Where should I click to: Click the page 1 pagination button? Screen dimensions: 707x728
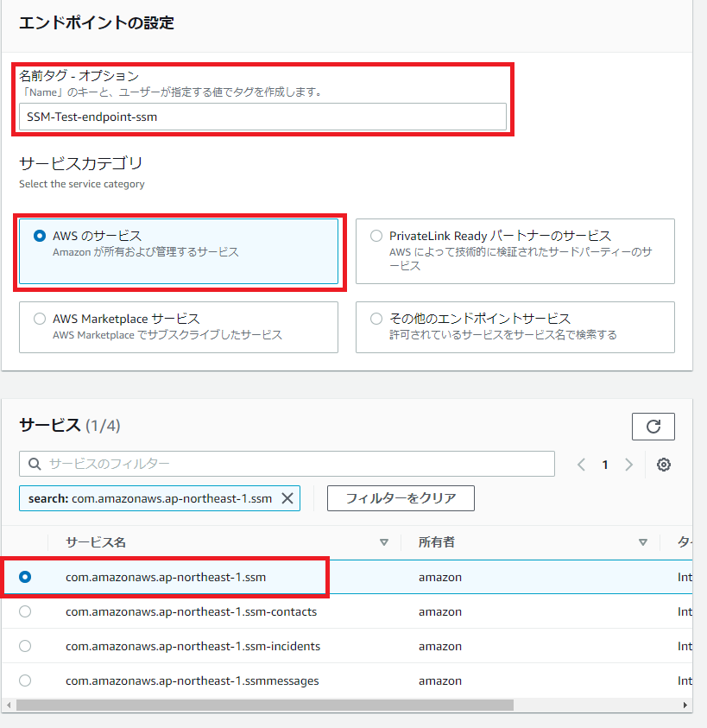[x=604, y=465]
